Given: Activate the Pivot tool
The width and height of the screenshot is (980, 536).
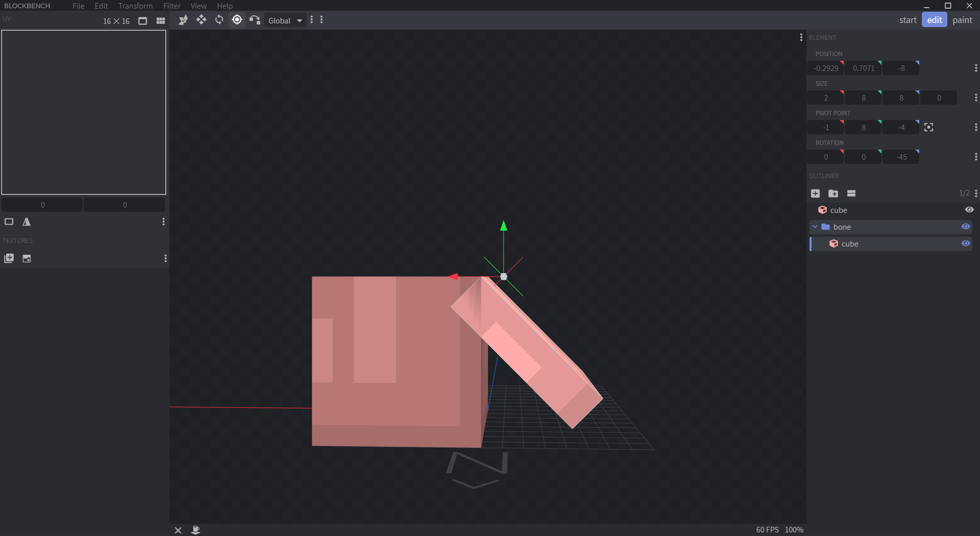Looking at the screenshot, I should click(x=236, y=20).
